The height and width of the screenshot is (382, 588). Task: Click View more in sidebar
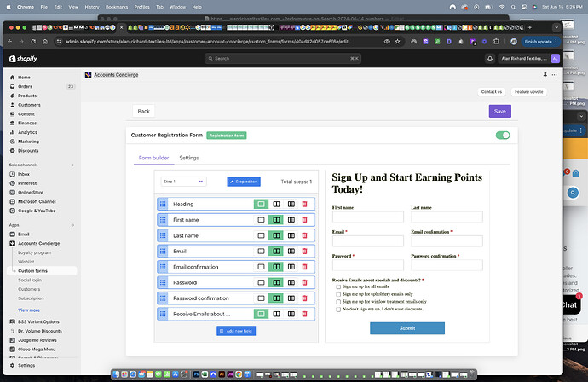tap(29, 310)
